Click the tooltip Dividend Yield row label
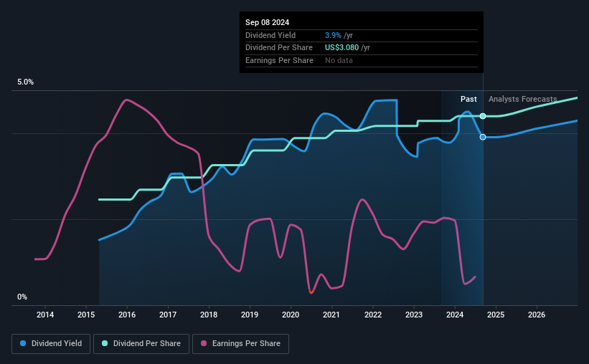The image size is (589, 364). point(270,35)
